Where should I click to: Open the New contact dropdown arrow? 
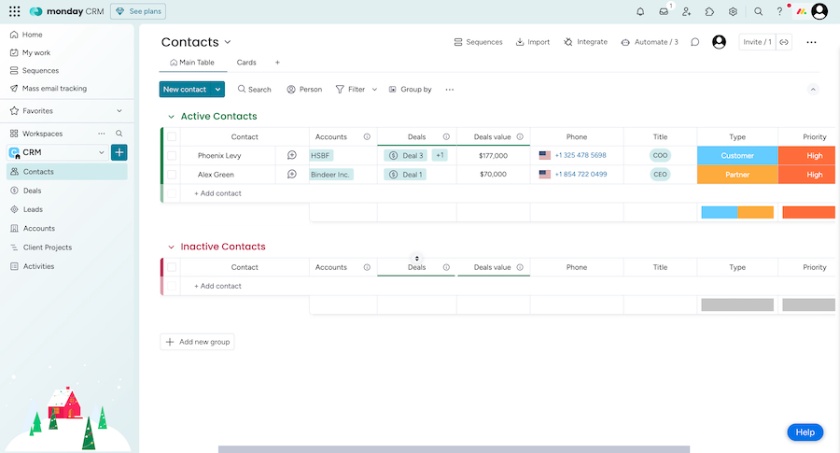(218, 89)
